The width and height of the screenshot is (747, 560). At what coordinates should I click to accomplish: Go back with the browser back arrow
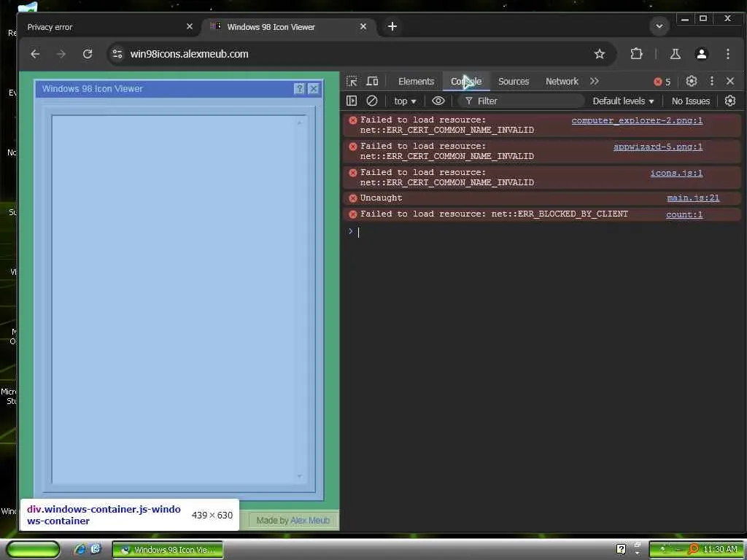pos(35,54)
